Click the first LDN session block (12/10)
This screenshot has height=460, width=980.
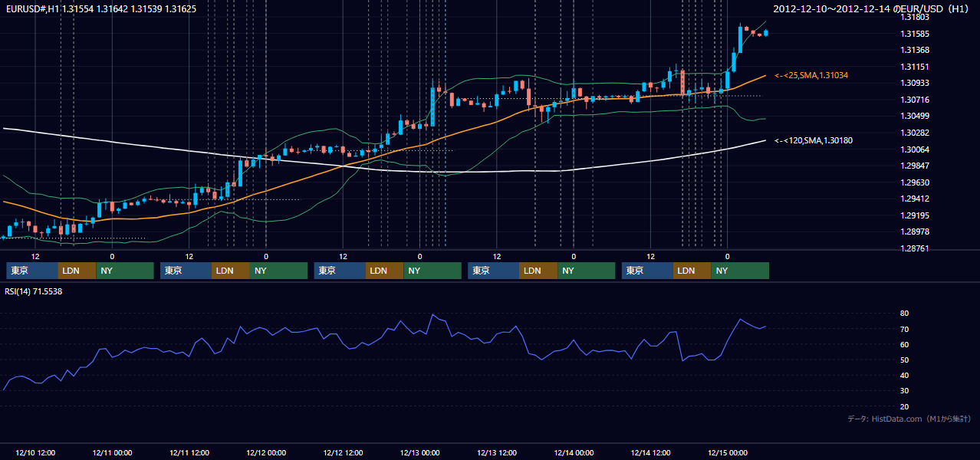pos(77,271)
